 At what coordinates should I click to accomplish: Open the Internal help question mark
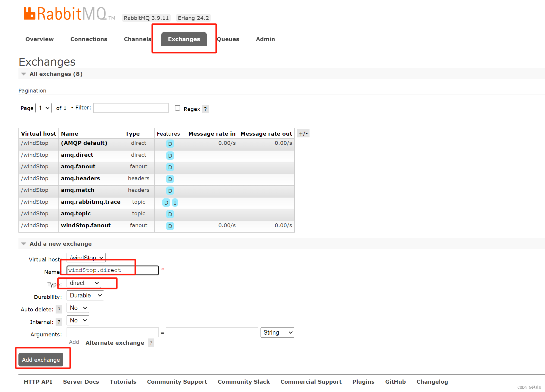coord(59,322)
